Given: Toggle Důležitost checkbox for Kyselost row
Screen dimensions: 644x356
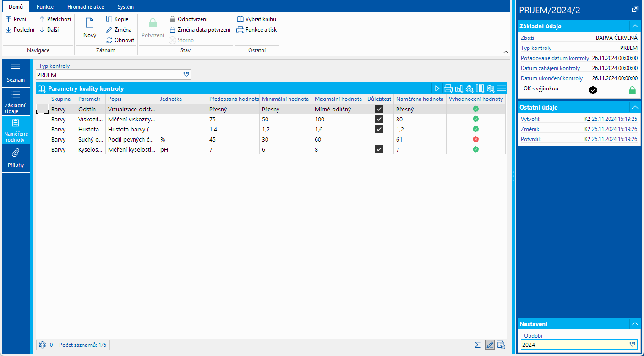Looking at the screenshot, I should 379,149.
